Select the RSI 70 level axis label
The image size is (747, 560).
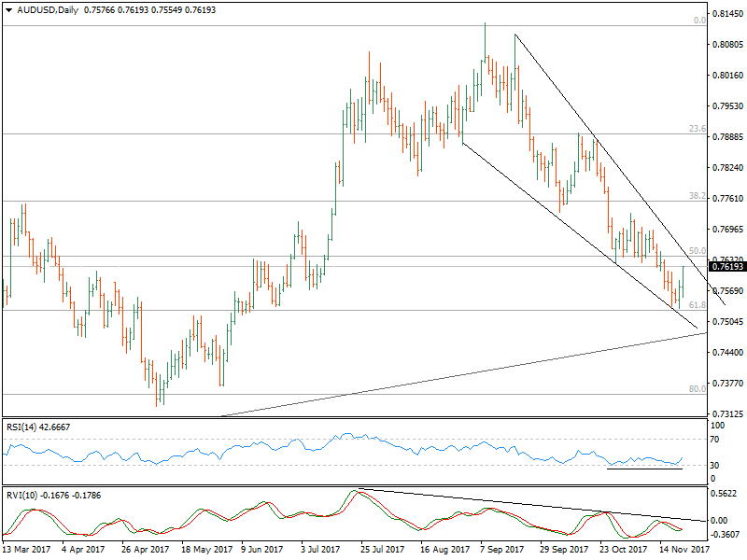(718, 439)
